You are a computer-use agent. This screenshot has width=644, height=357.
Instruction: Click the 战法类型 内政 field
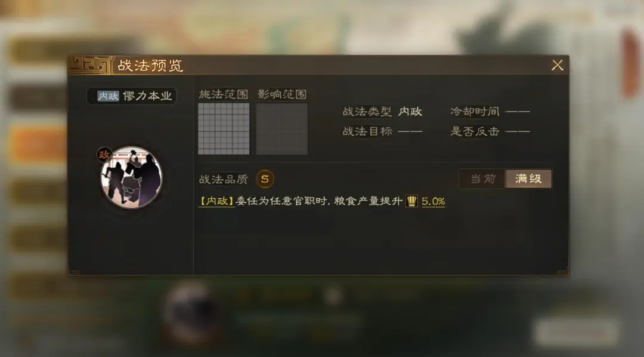pos(382,112)
